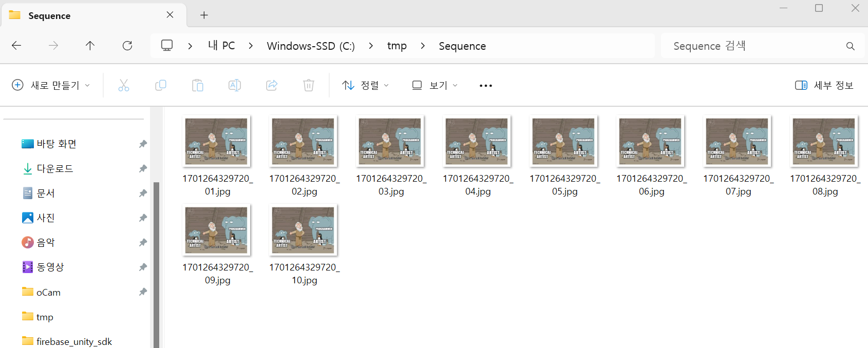Click the Copy icon in toolbar
Screen dimensions: 868x348
pos(161,85)
